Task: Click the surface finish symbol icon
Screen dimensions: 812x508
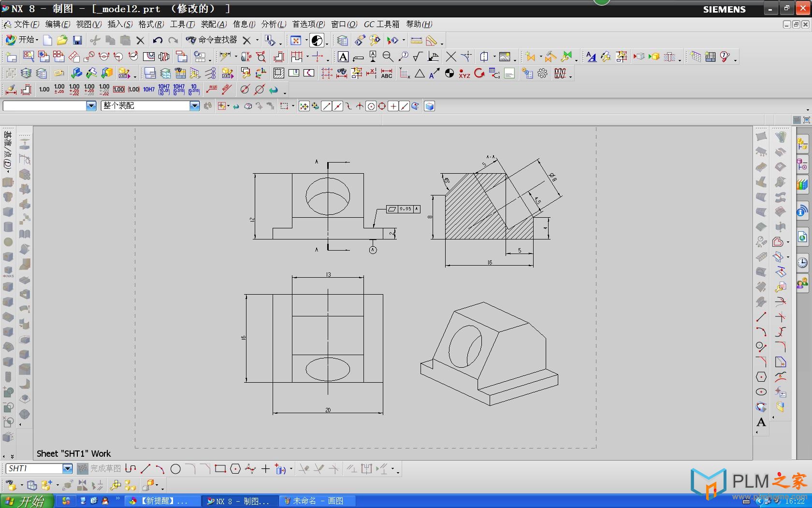Action: point(418,57)
